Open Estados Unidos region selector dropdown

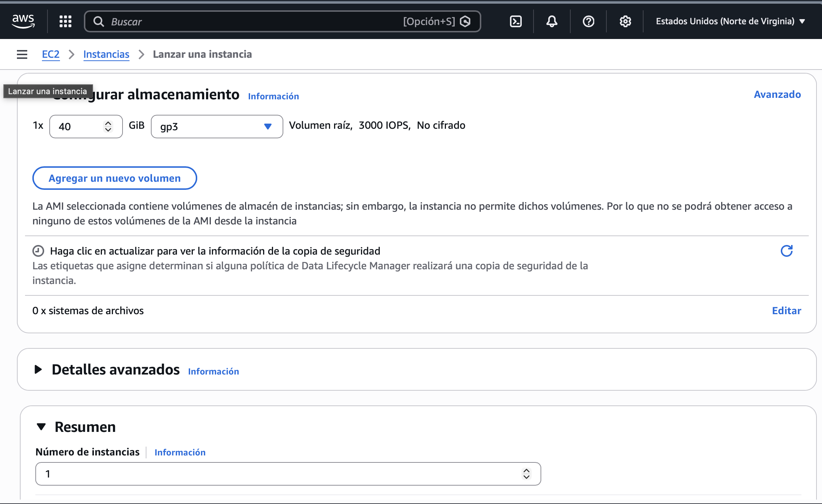[730, 21]
